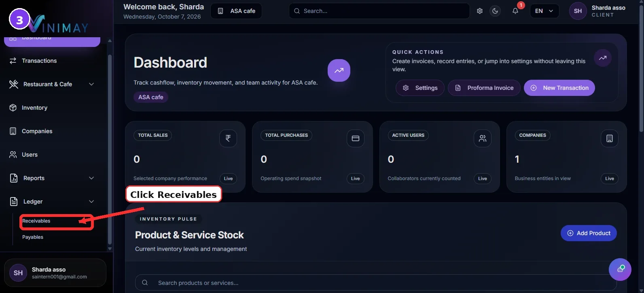Focus the Search products or services field
644x293 pixels.
tap(376, 283)
